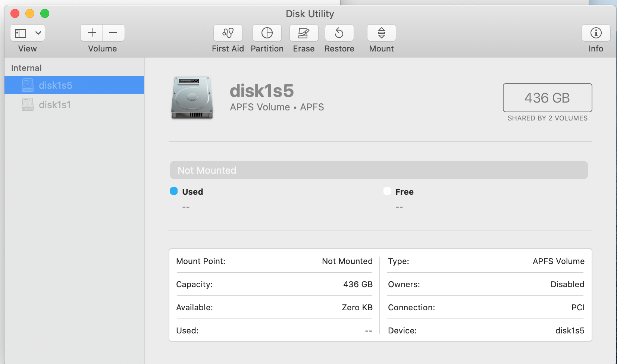Click the Restore toolbar icon

coord(339,33)
